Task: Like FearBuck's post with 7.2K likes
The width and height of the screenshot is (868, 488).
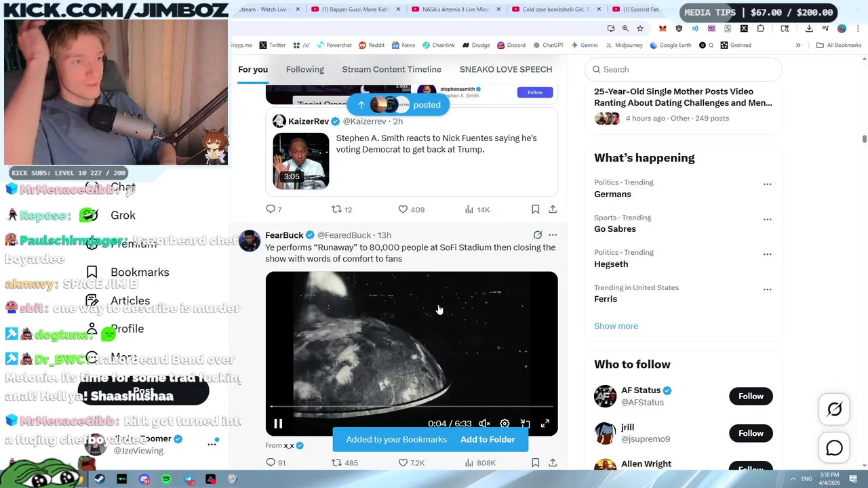Action: [x=411, y=462]
